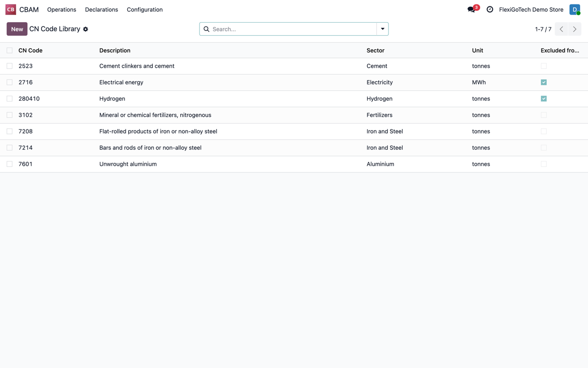Go to the next page arrow
588x368 pixels.
click(575, 29)
